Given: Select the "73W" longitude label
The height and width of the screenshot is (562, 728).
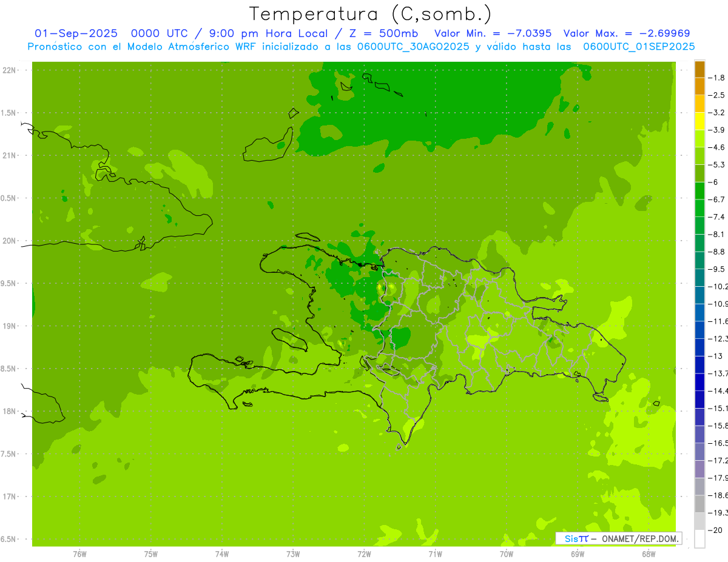Looking at the screenshot, I should (293, 554).
